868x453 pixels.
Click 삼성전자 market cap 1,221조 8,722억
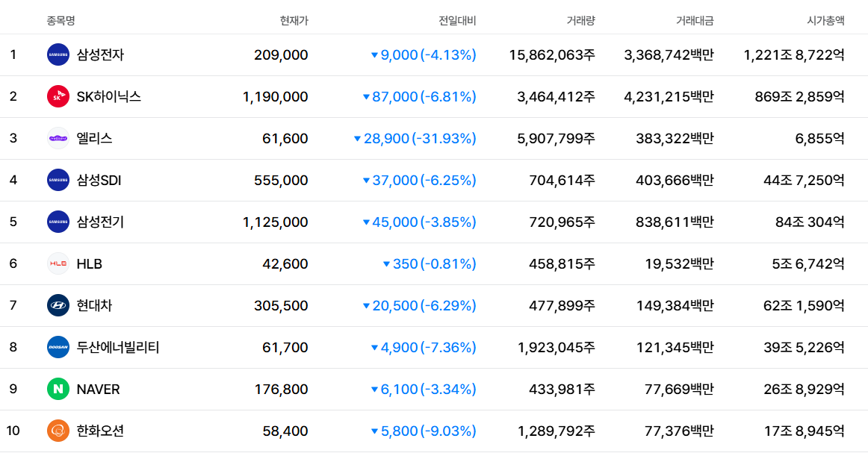pos(794,54)
